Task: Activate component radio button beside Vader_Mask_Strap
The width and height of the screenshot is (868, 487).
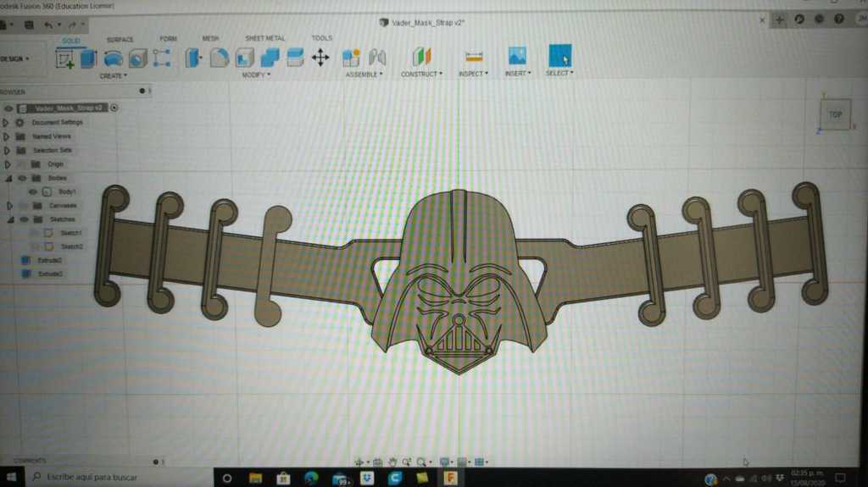Action: coord(114,108)
